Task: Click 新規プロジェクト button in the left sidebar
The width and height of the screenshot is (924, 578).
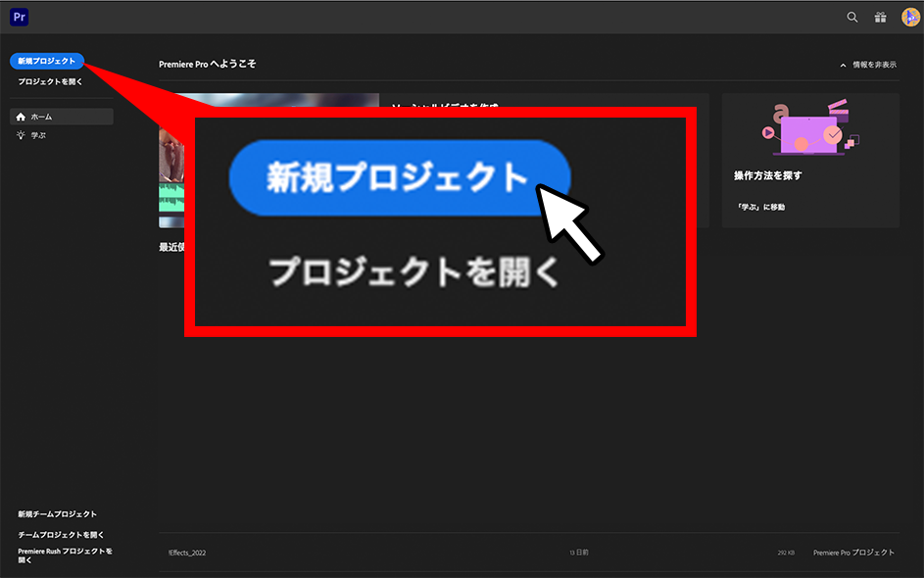Action: (x=47, y=61)
